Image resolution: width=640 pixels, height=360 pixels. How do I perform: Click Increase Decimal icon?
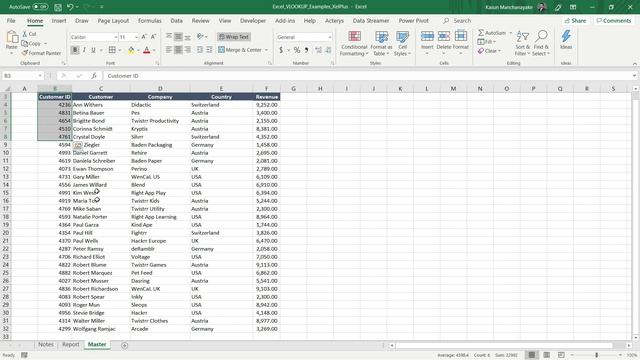pos(318,50)
